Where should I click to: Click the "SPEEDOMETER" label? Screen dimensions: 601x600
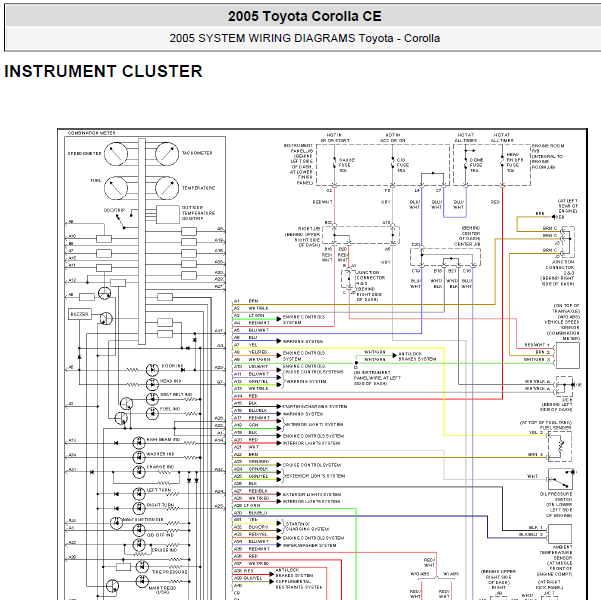(x=84, y=154)
